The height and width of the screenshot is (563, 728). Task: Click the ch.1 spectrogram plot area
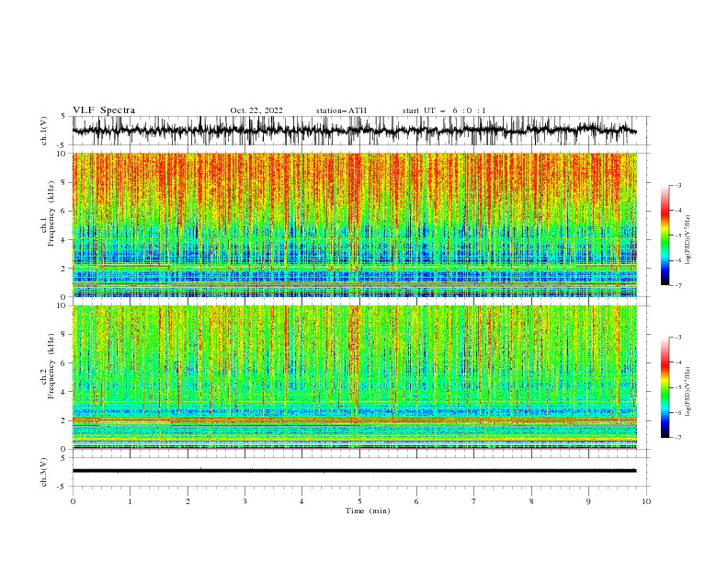click(354, 224)
